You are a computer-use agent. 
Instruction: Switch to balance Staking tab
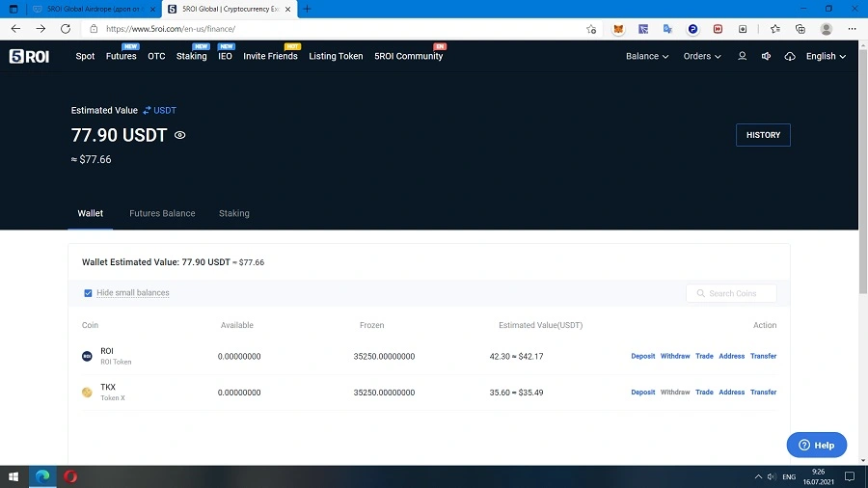point(234,213)
